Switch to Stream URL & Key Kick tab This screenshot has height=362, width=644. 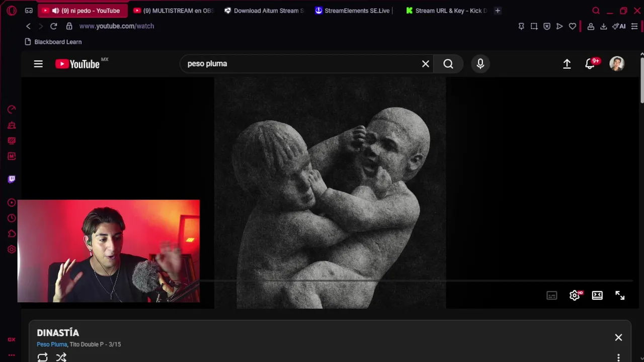446,11
